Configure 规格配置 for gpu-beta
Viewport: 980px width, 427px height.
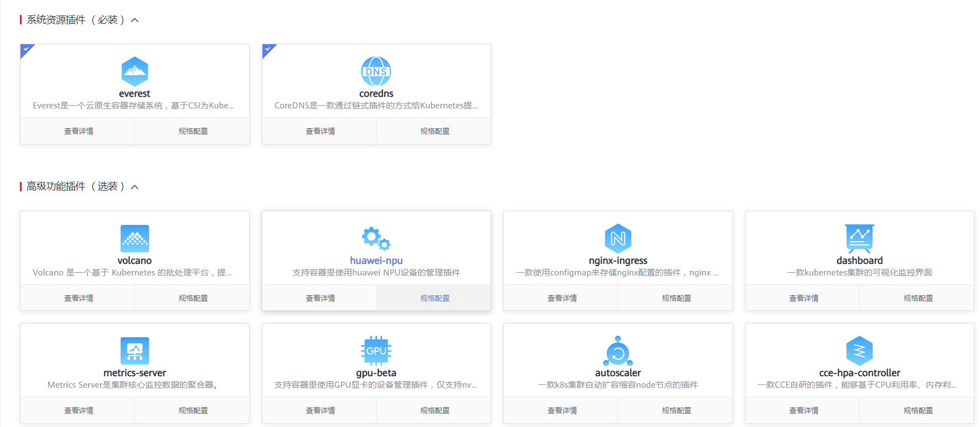[x=435, y=410]
